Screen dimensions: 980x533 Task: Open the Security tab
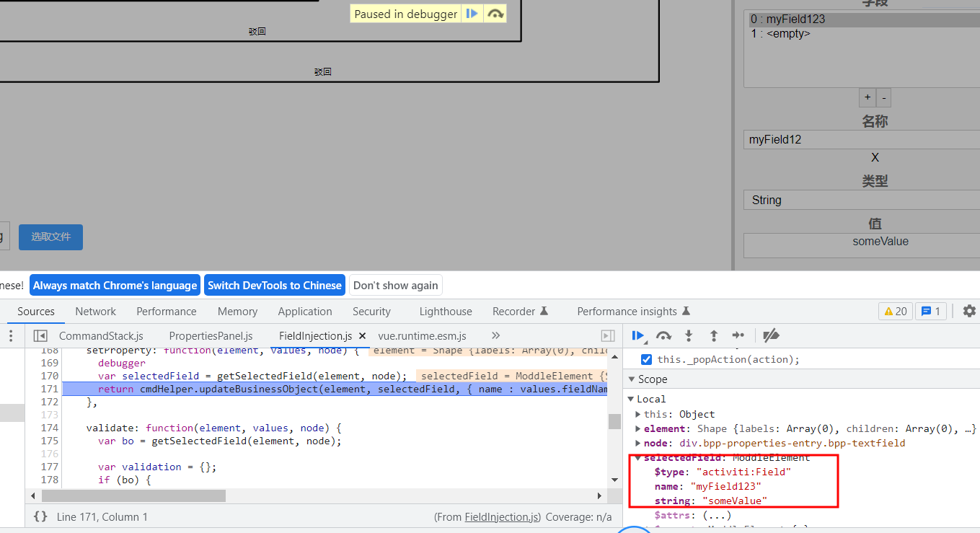371,312
